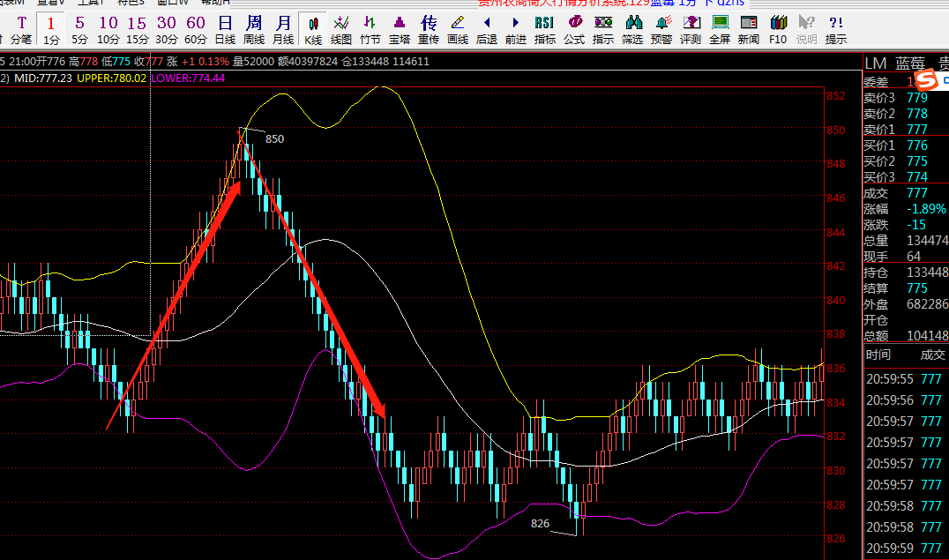The width and height of the screenshot is (949, 560).
Task: Click the 总额 total amount row
Action: click(906, 335)
